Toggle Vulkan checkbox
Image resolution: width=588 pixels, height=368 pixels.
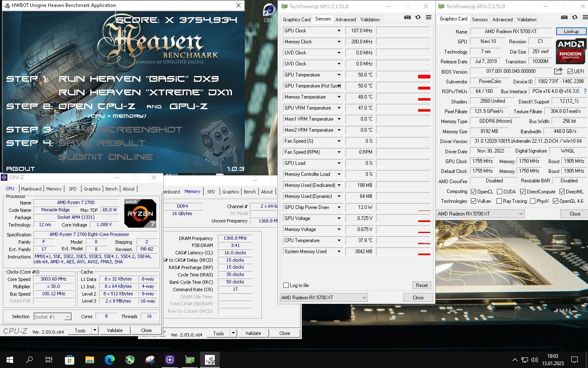point(473,201)
